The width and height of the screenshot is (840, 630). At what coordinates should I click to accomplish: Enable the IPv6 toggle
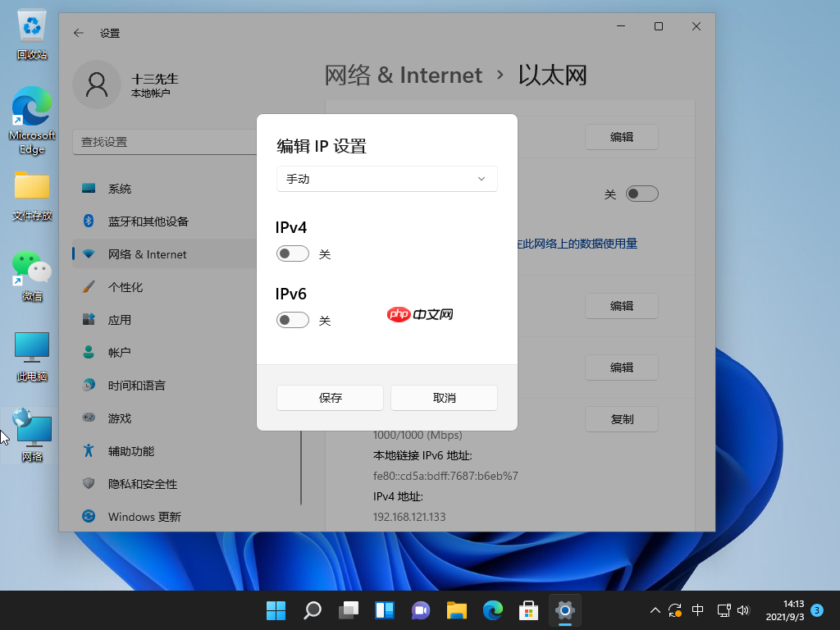point(292,320)
